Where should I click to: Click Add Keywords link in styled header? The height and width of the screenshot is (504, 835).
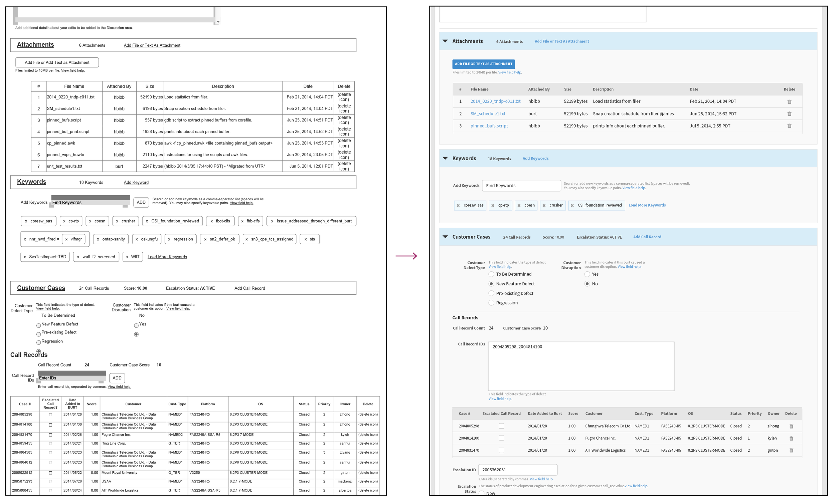(535, 159)
